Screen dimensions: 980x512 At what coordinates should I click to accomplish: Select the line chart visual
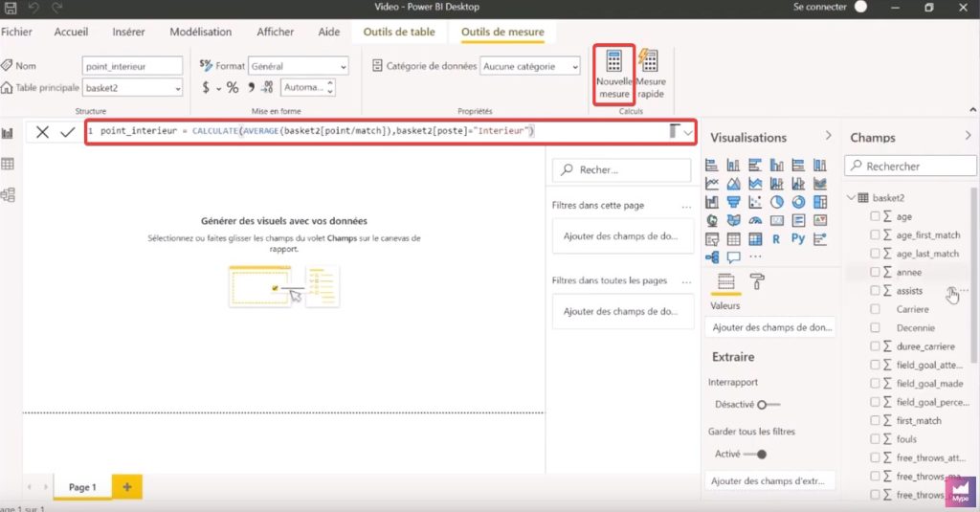click(x=712, y=184)
